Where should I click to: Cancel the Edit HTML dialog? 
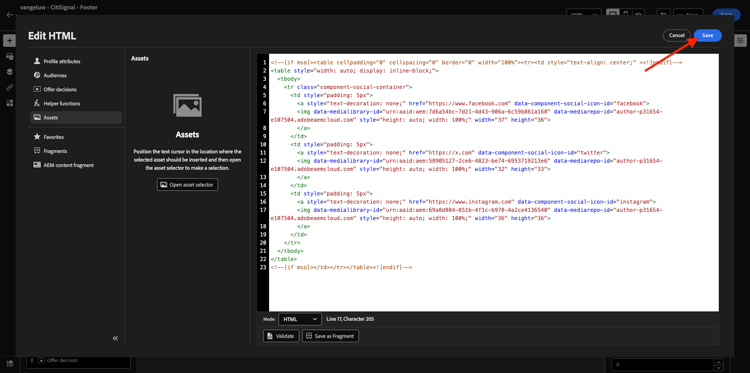tap(677, 35)
